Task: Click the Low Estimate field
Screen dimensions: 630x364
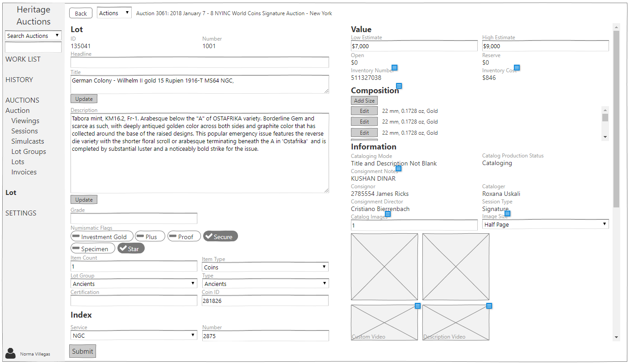Action: (x=414, y=46)
